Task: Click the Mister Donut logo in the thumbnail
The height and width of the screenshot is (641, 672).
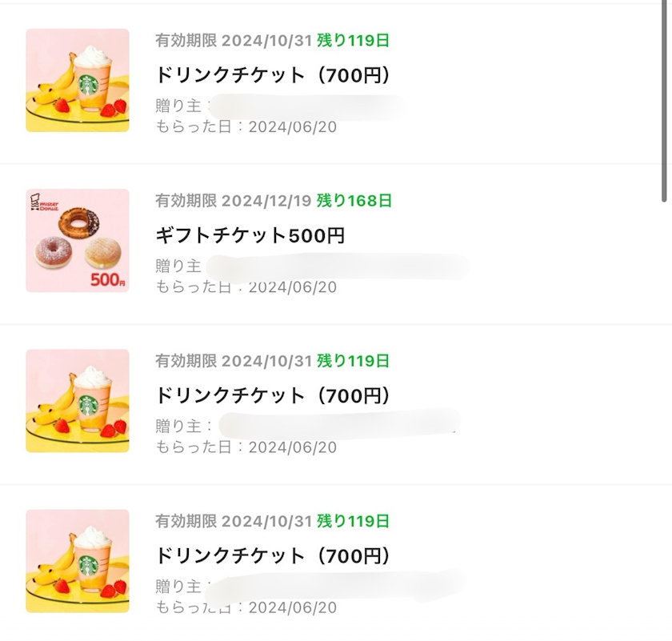Action: pos(46,206)
